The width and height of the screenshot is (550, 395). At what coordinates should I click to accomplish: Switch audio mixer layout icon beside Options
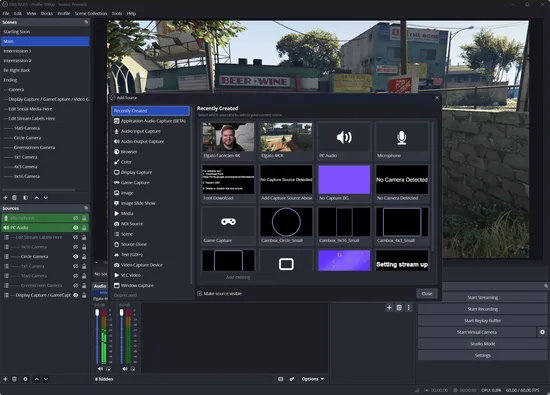coord(280,379)
